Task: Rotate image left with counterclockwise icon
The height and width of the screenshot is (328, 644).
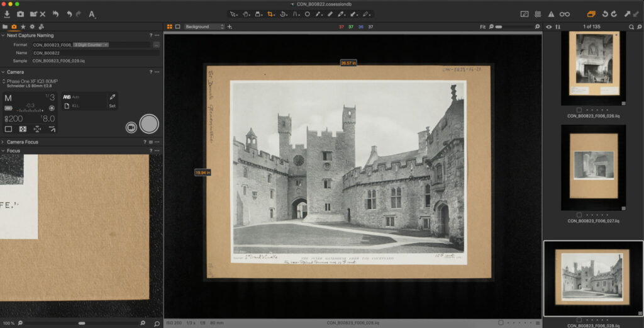Action: [605, 14]
